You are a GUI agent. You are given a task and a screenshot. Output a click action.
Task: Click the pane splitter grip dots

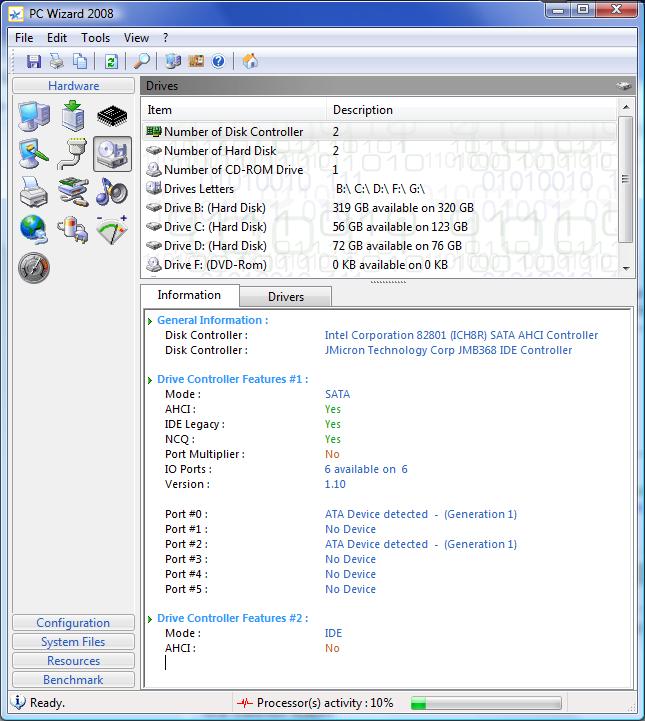coord(388,282)
